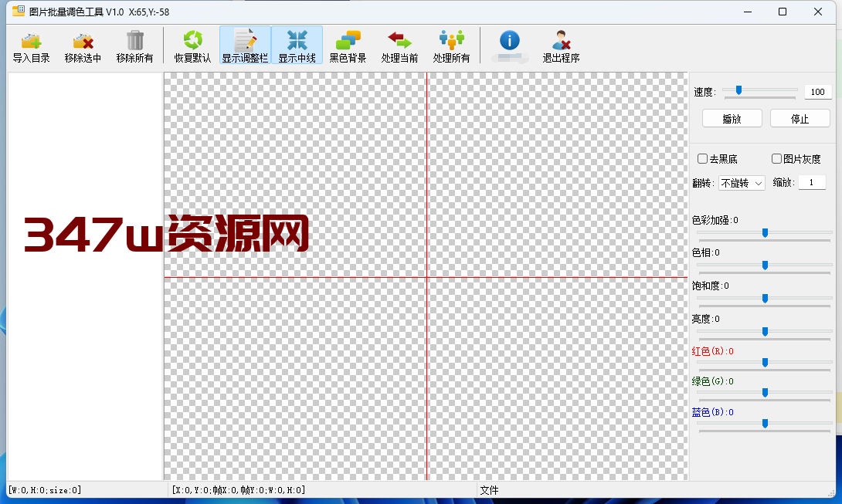Click the 导入目录 import folder icon
Viewport: 842px width, 504px height.
pos(31,40)
